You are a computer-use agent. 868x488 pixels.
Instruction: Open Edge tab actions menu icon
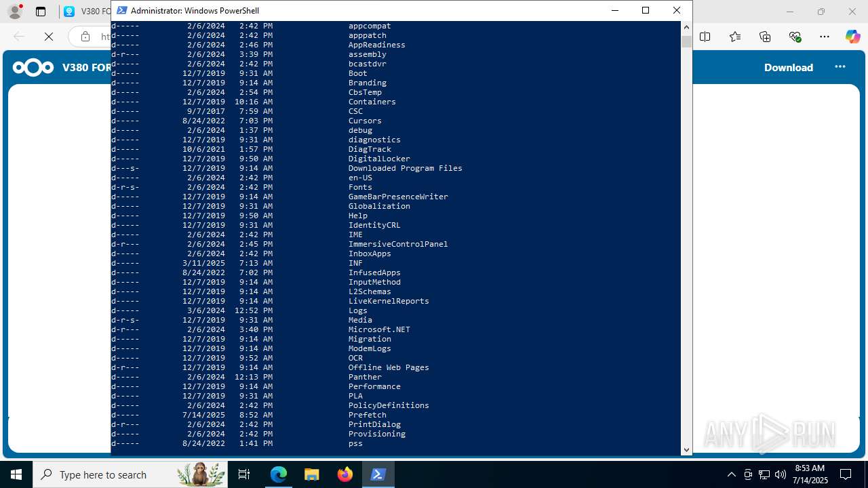[41, 12]
